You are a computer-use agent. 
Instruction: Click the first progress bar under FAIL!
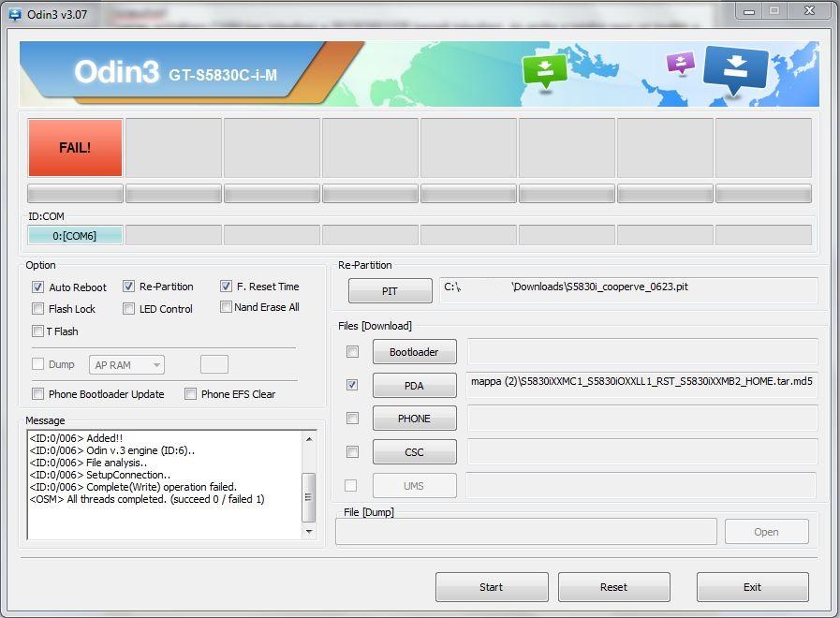(75, 193)
